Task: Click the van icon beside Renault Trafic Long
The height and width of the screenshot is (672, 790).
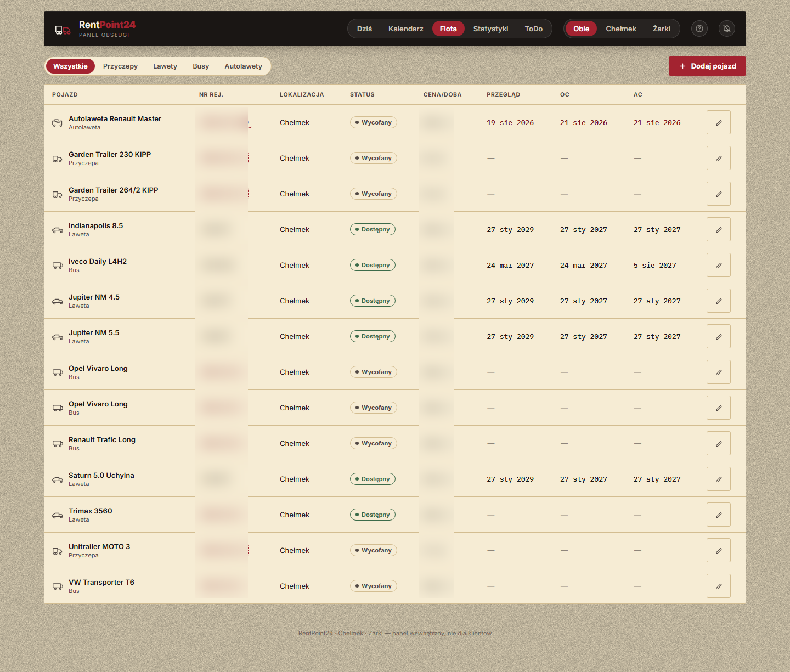Action: tap(58, 444)
